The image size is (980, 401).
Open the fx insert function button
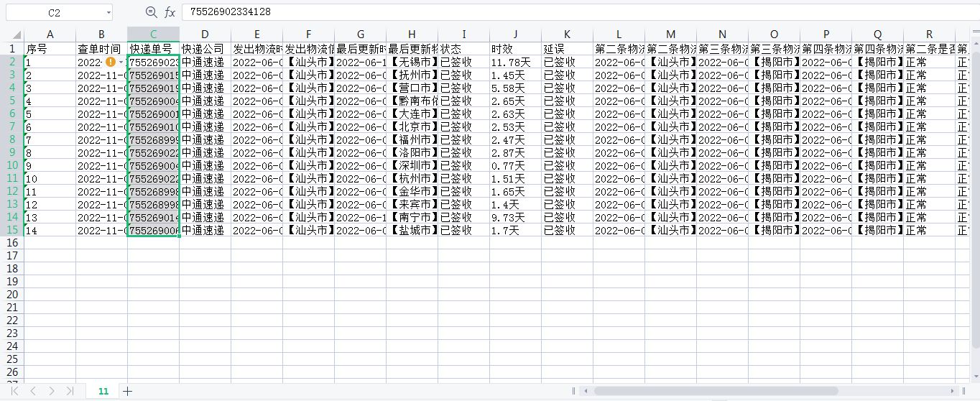pos(170,12)
